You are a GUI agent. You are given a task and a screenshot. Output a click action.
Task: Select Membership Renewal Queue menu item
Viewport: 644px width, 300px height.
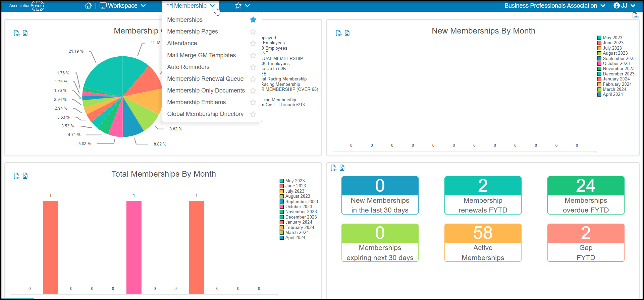205,79
